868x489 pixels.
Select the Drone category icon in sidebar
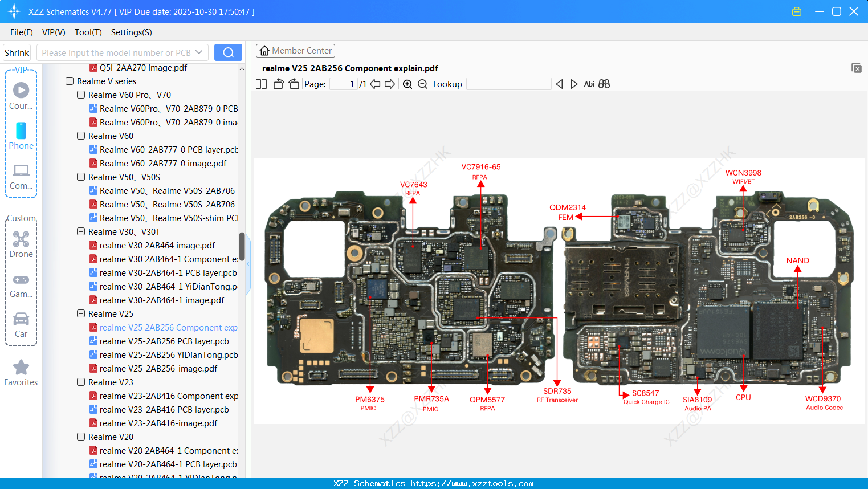point(21,239)
